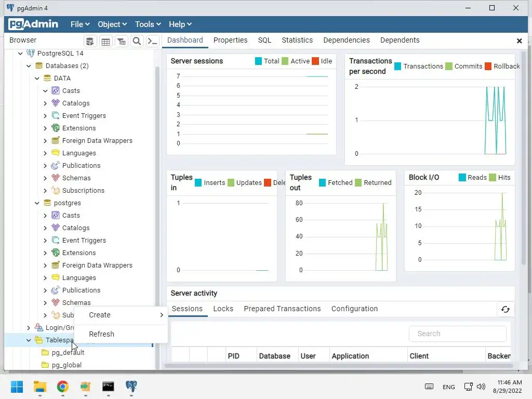Refresh the Server activity panel
Viewport: 532px width, 399px height.
[x=506, y=310]
